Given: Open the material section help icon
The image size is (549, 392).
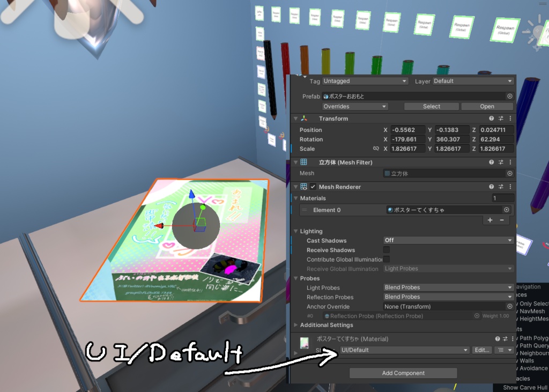Looking at the screenshot, I should pos(498,339).
